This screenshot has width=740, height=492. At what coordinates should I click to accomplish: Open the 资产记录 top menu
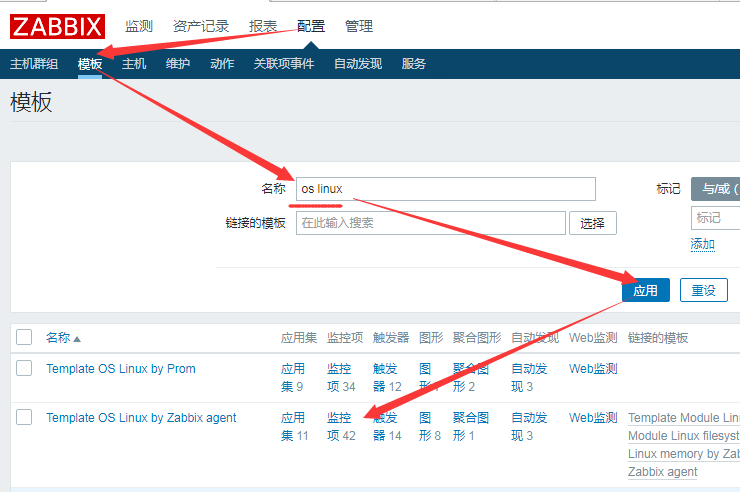tap(201, 26)
